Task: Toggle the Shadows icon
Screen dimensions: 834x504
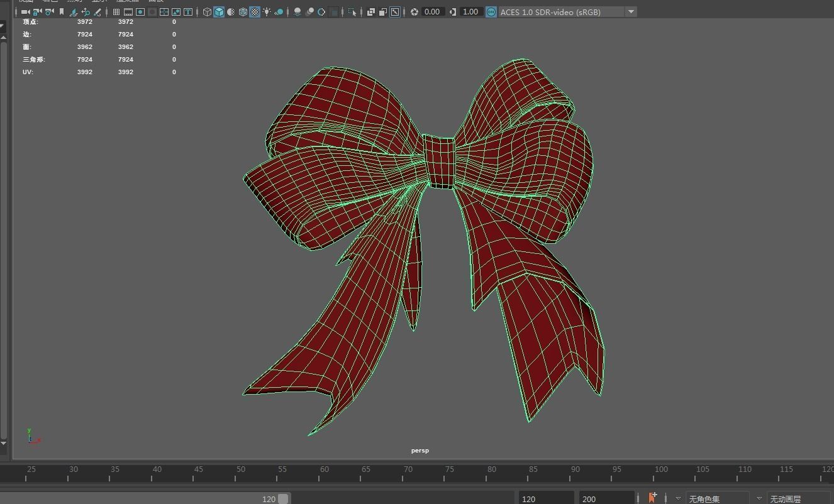Action: (x=279, y=12)
